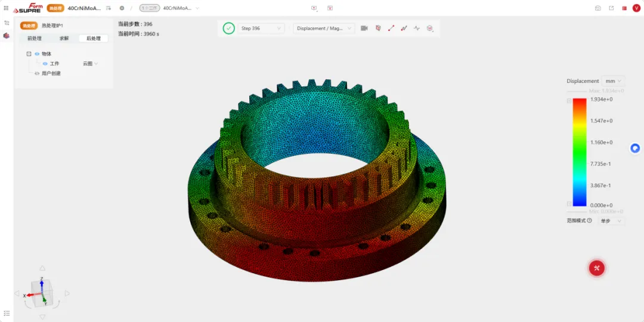Viewport: 644px width, 322px height.
Task: Switch to the 后处理 tab
Action: [x=93, y=38]
